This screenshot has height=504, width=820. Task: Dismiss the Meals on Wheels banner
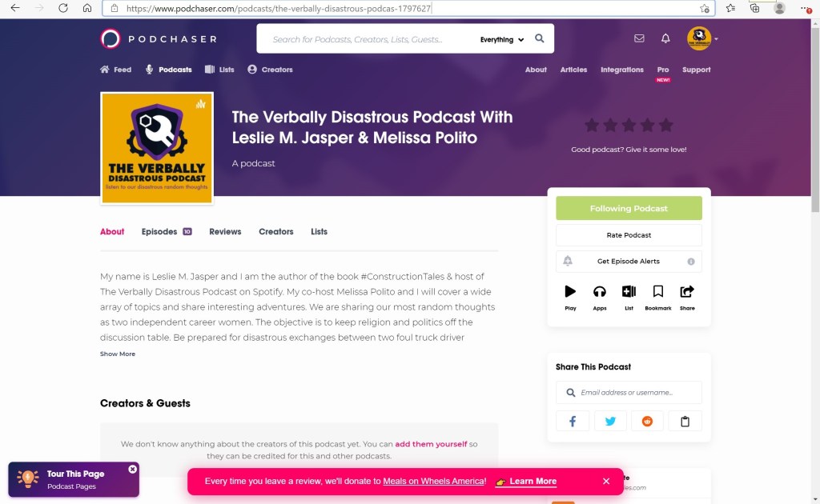606,481
